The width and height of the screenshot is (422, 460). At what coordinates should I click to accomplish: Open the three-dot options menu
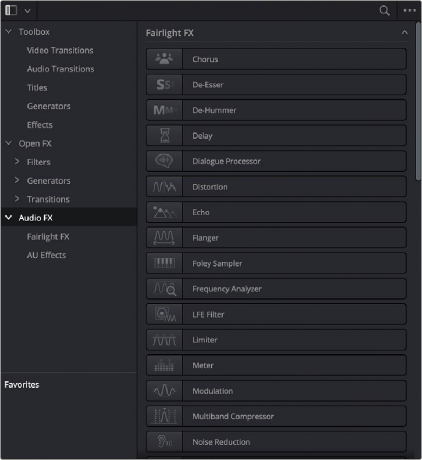click(x=409, y=10)
